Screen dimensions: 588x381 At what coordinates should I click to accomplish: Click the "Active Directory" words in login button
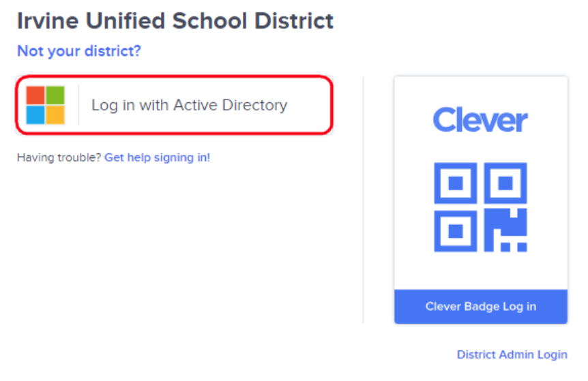pos(231,105)
